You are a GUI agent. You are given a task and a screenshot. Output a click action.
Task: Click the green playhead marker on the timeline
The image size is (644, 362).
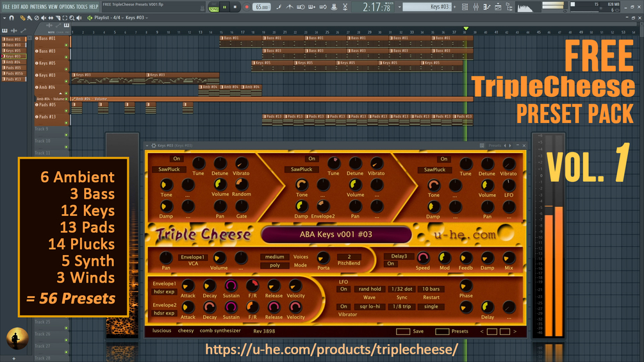[466, 28]
